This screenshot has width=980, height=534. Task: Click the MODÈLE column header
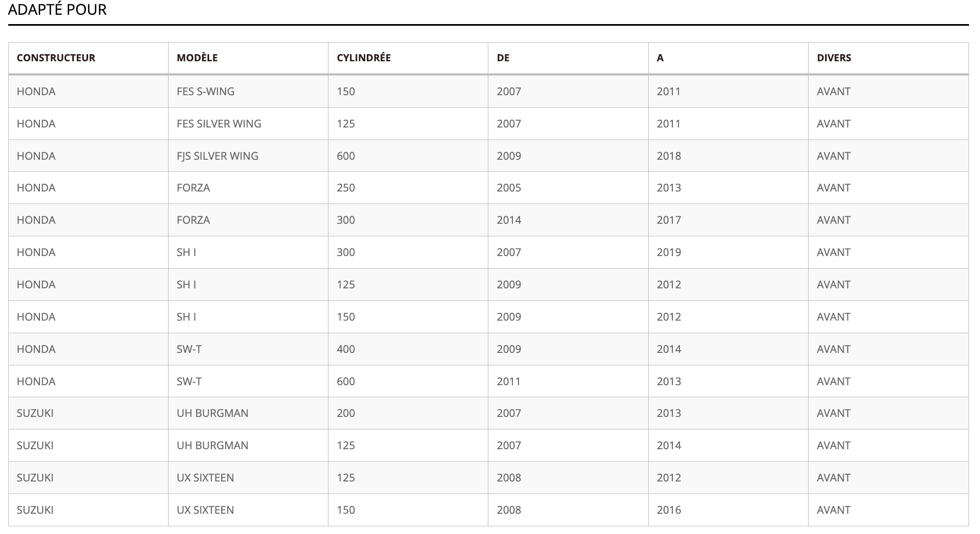pyautogui.click(x=197, y=58)
